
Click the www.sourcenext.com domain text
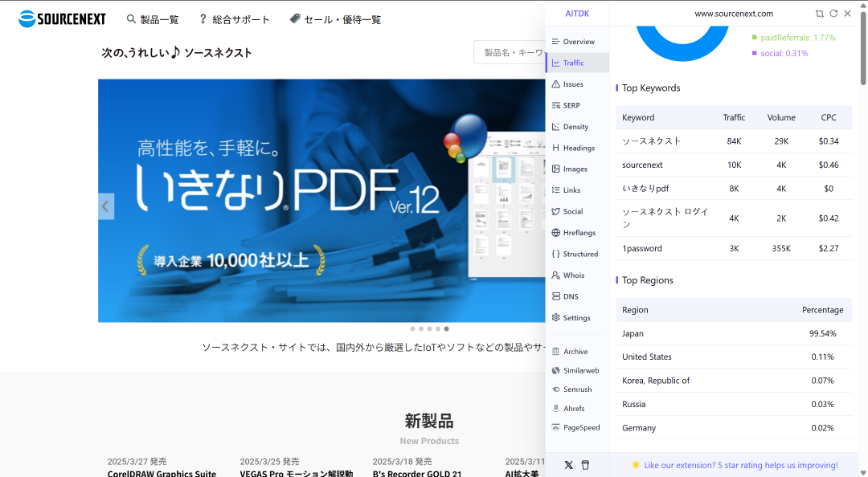[x=734, y=14]
